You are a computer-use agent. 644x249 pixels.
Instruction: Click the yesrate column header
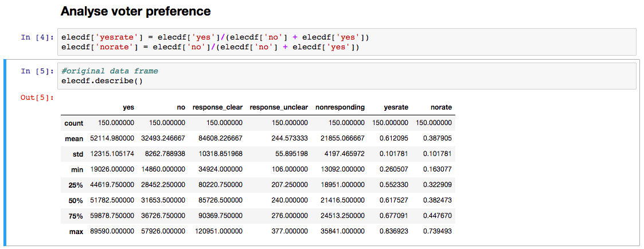(x=396, y=107)
